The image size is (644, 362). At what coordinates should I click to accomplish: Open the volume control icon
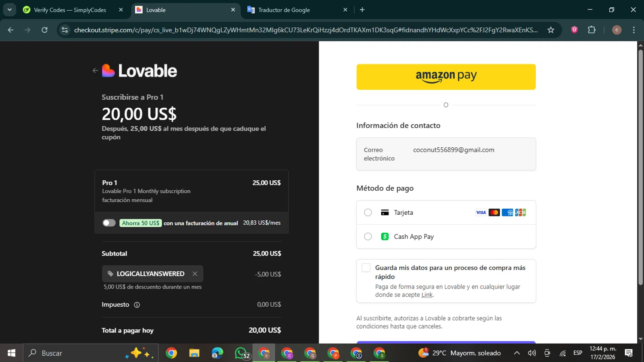pos(532,353)
